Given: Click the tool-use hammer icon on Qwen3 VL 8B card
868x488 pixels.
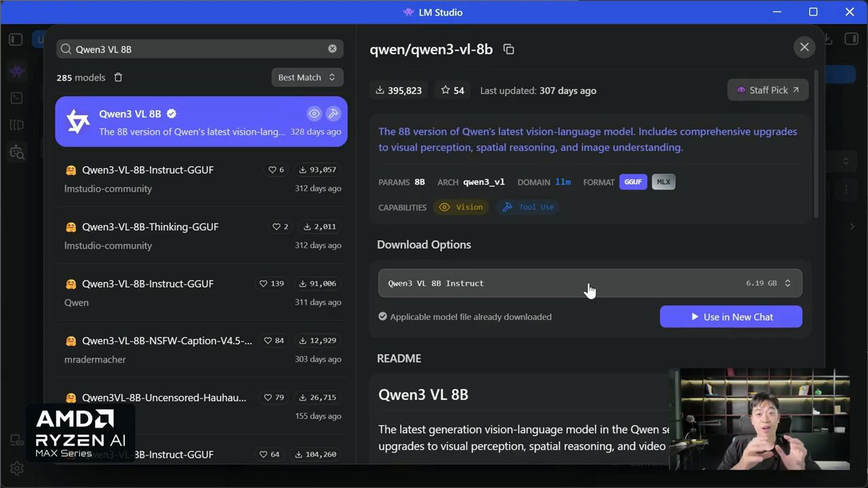Looking at the screenshot, I should click(x=333, y=113).
